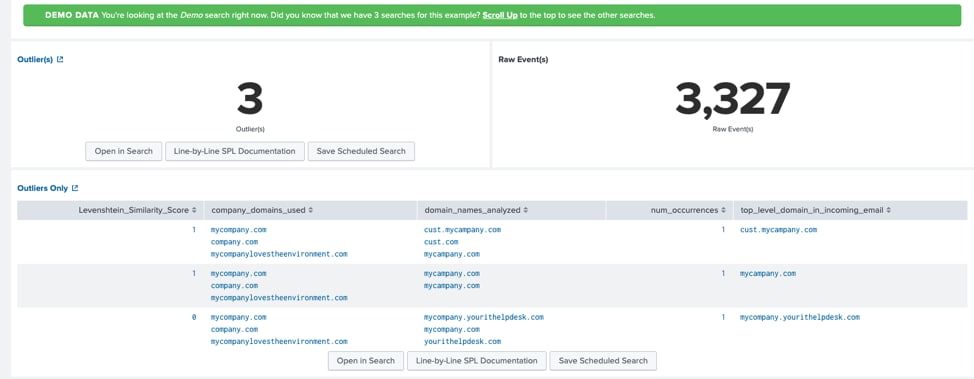Click the Scroll Up link in banner
974x379 pixels.
tap(500, 15)
